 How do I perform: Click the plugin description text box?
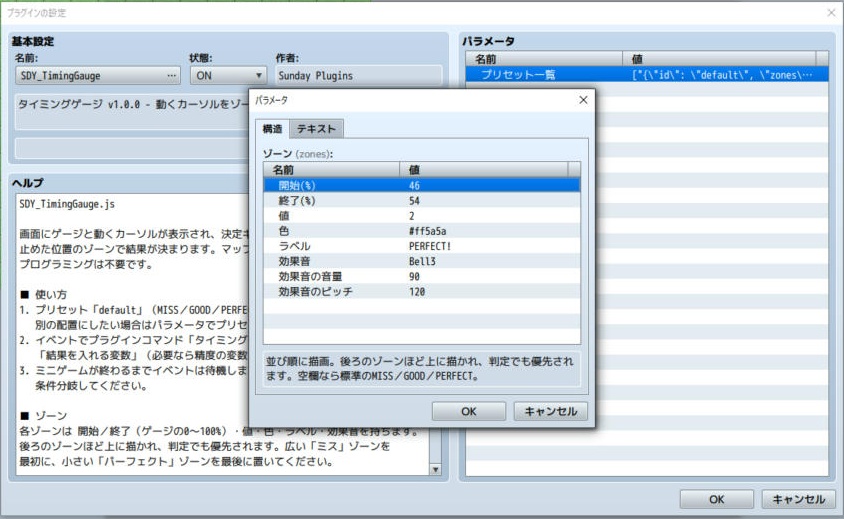pos(132,112)
